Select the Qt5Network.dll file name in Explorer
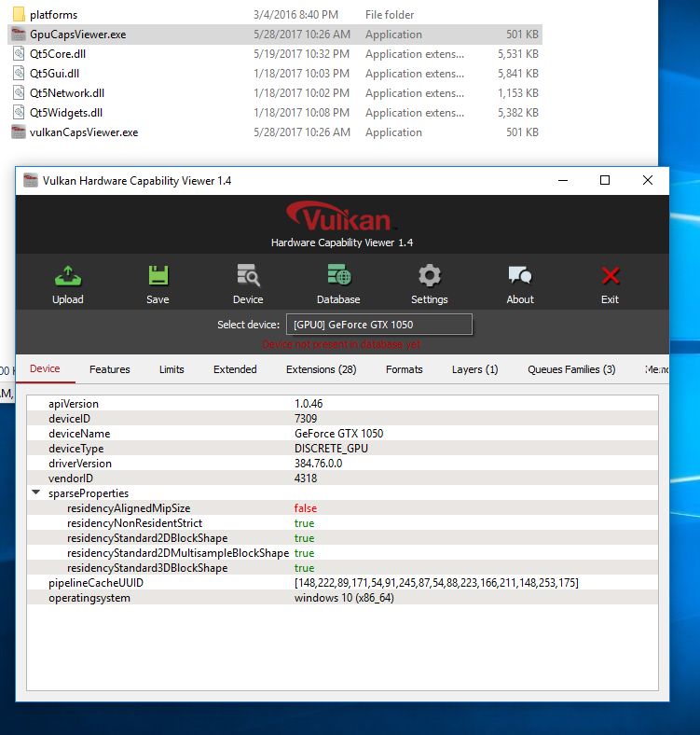This screenshot has height=735, width=700. tap(67, 93)
